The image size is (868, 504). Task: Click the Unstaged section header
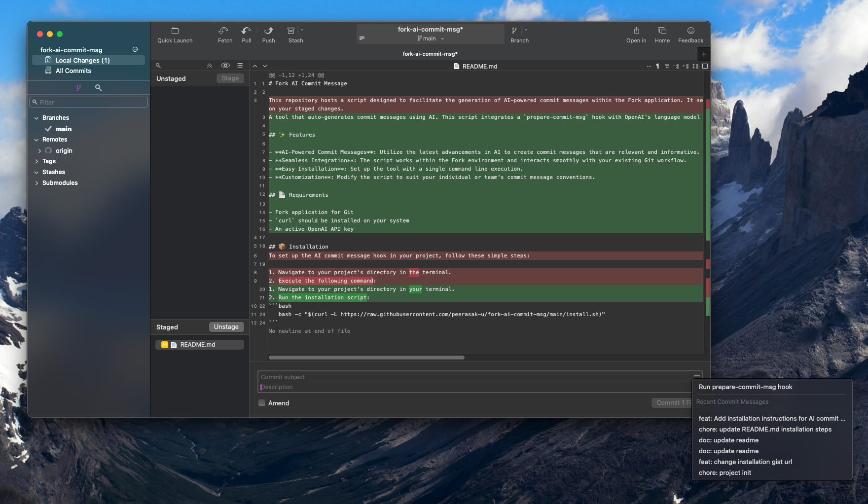coord(171,78)
